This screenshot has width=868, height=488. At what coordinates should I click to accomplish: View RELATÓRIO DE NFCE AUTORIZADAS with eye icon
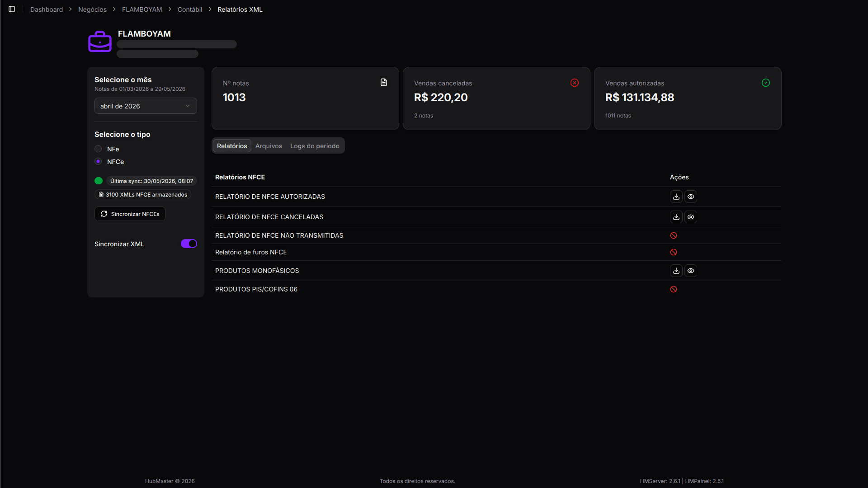(691, 197)
